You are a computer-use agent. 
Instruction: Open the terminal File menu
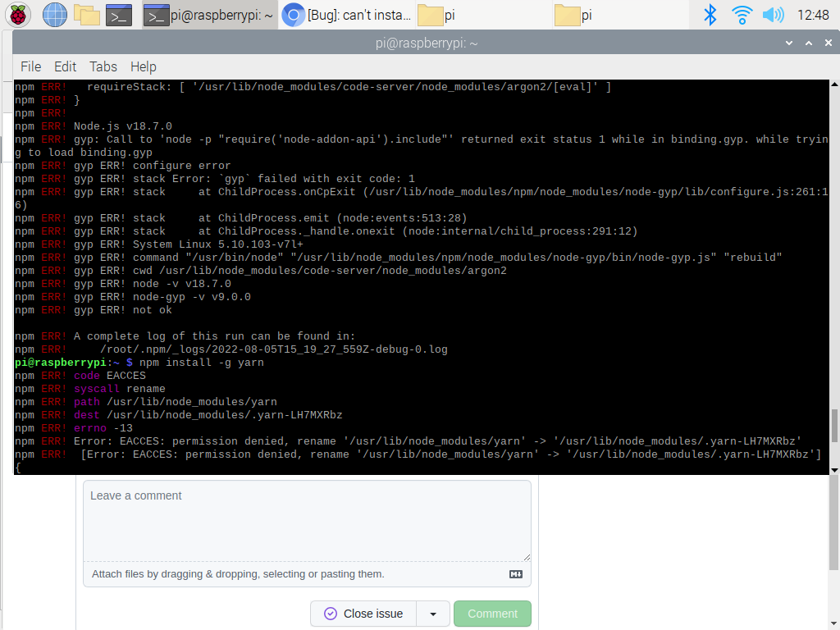tap(30, 66)
